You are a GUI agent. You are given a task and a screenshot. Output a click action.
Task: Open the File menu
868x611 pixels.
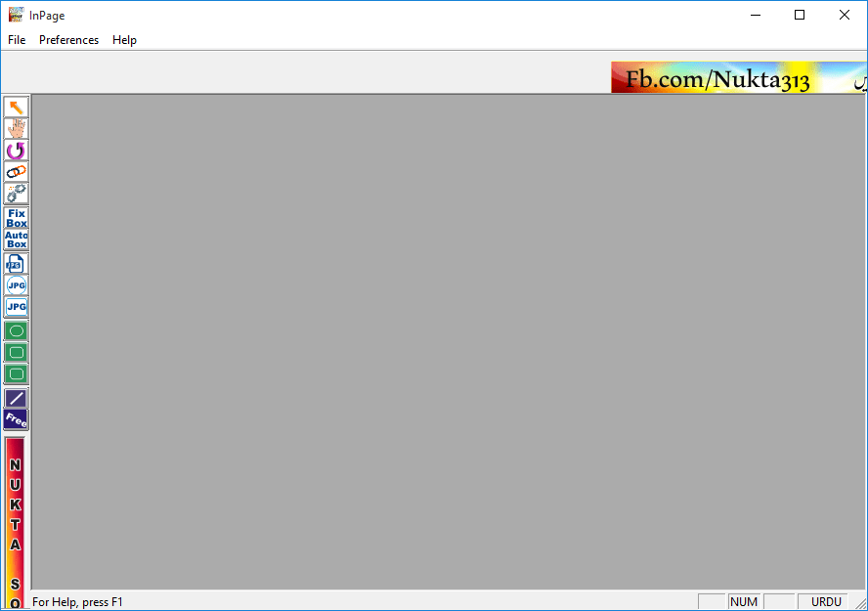(x=17, y=40)
